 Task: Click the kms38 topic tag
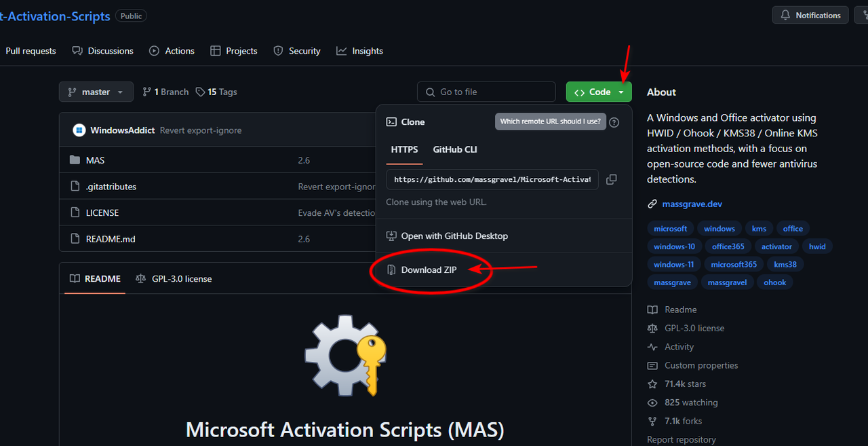click(x=785, y=265)
